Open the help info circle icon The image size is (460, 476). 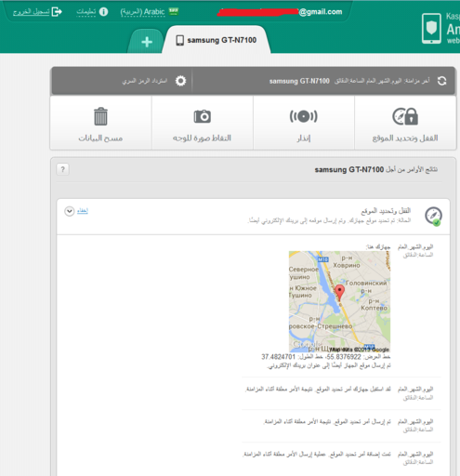click(x=103, y=12)
